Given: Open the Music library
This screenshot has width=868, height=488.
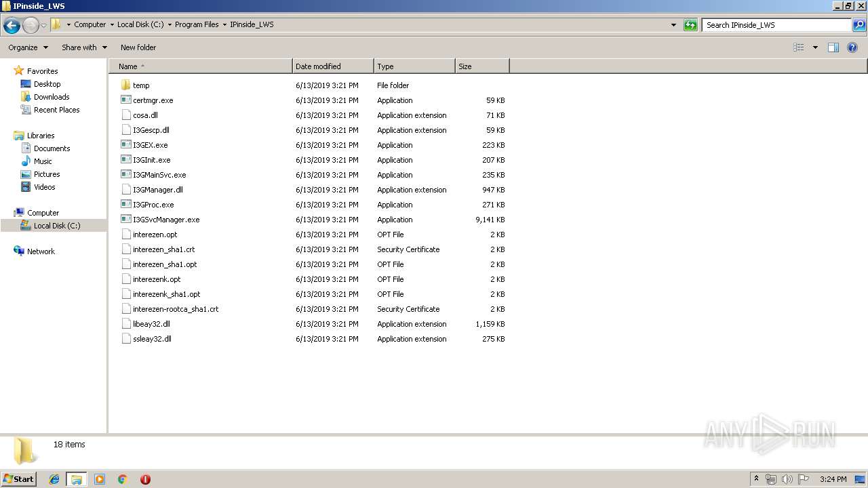Looking at the screenshot, I should [x=43, y=161].
